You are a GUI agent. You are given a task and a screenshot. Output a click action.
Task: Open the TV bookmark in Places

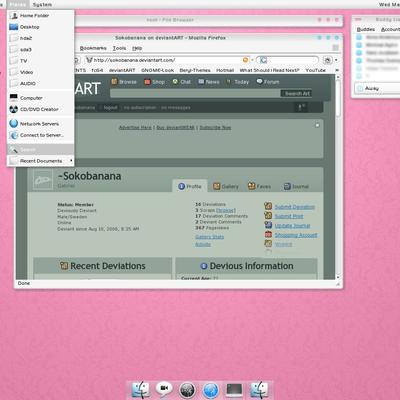point(41,61)
